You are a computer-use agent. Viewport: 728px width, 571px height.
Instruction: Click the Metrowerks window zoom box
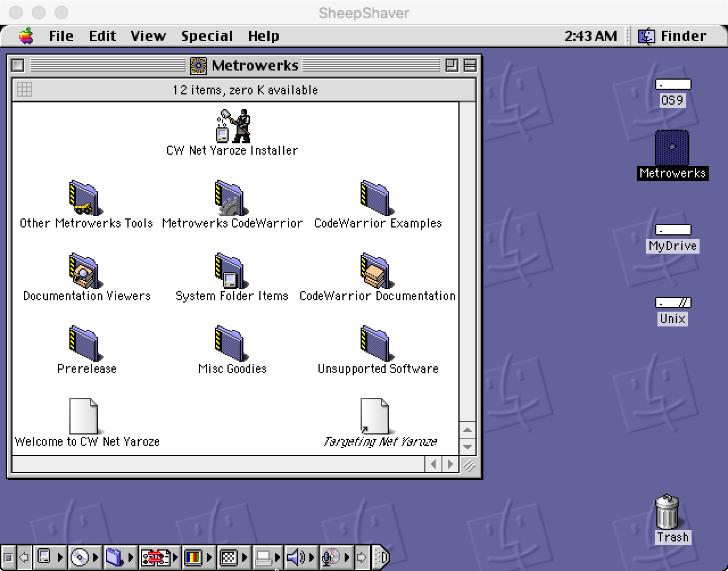pos(452,65)
